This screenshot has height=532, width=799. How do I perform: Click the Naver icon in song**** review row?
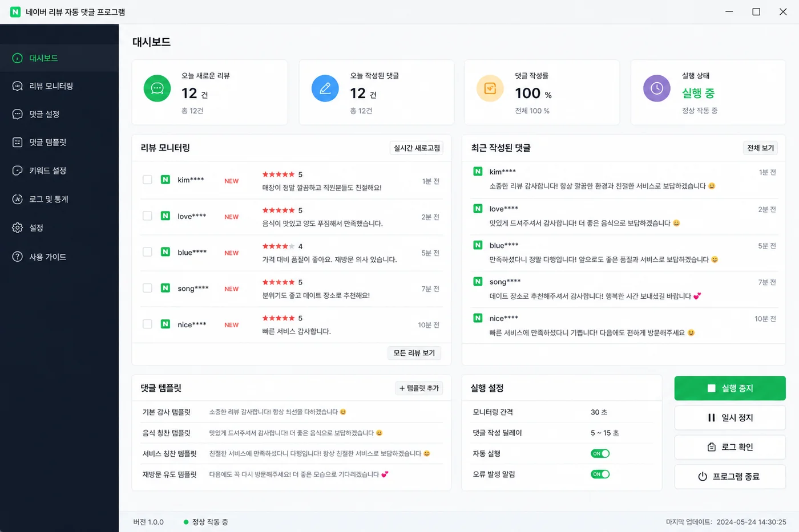[x=166, y=288]
